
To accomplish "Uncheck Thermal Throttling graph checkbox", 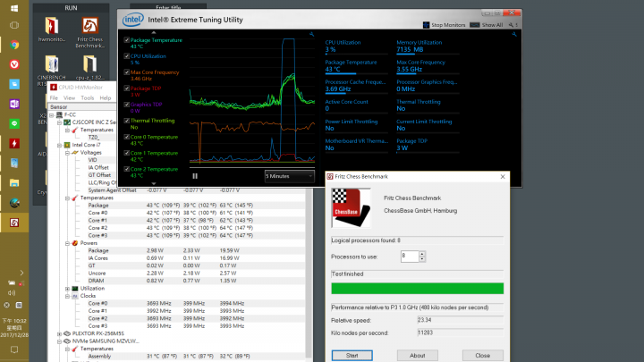I will point(126,121).
